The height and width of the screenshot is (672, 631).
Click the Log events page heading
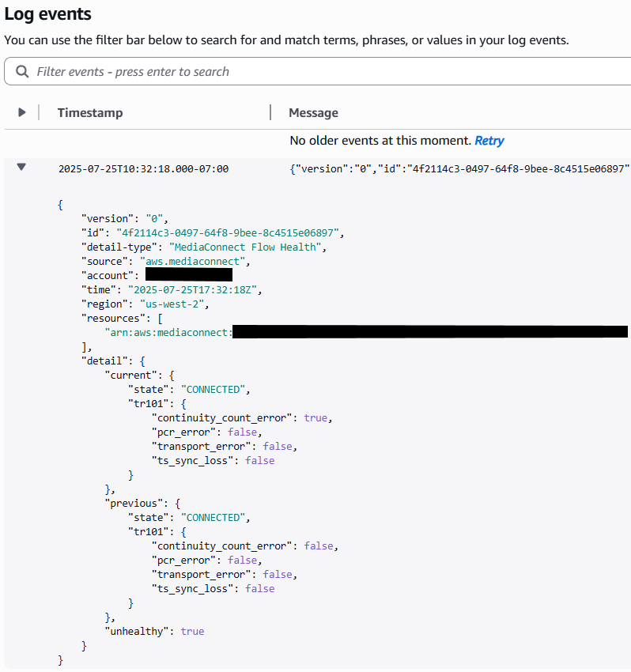tap(49, 13)
